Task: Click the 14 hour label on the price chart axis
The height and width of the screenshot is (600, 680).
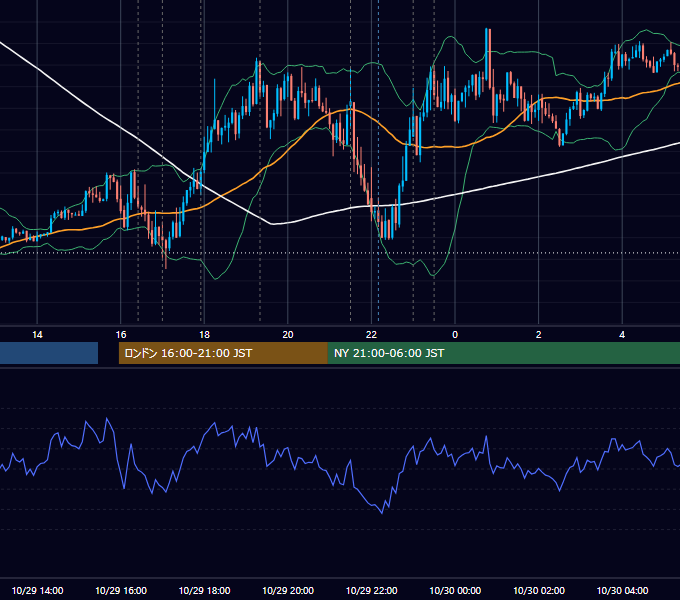Action: coord(37,335)
